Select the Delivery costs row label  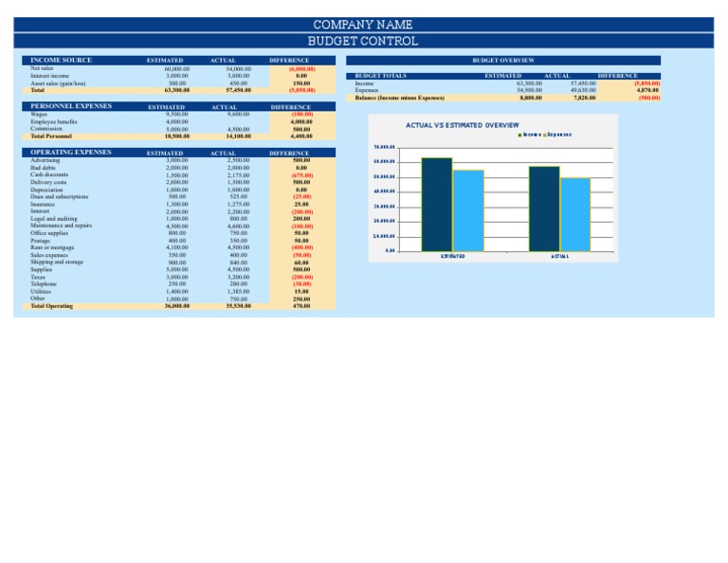48,182
